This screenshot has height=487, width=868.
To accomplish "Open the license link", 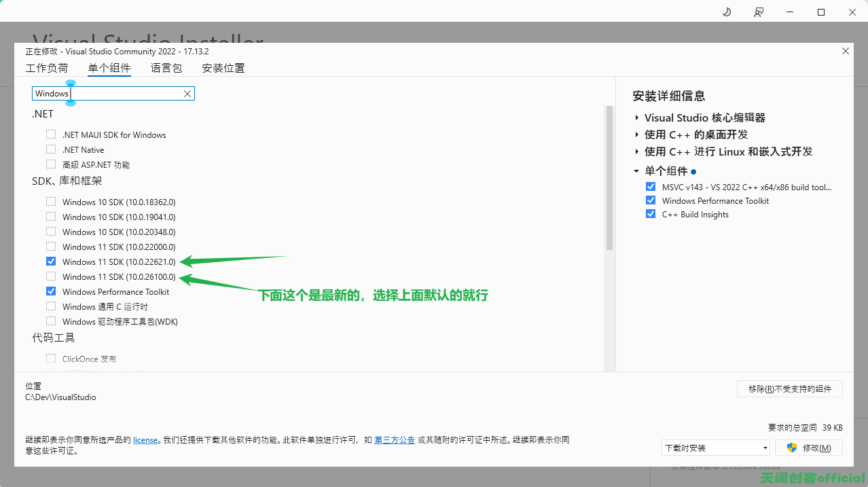I will click(x=145, y=439).
